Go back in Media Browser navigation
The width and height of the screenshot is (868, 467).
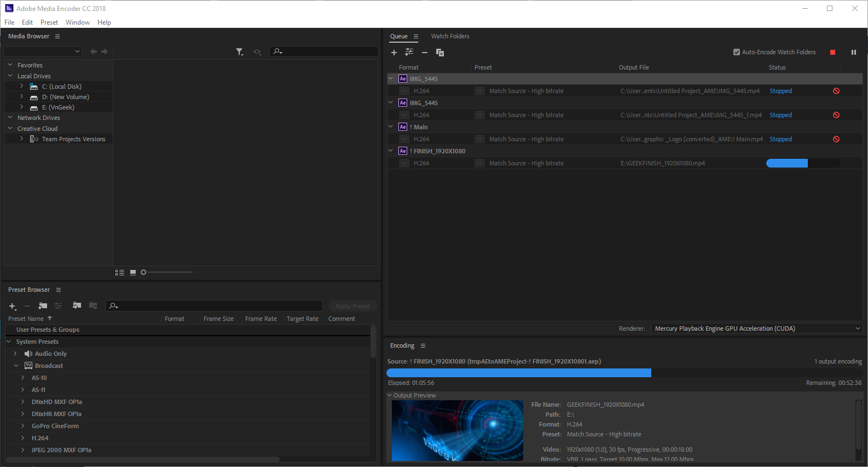[x=94, y=51]
